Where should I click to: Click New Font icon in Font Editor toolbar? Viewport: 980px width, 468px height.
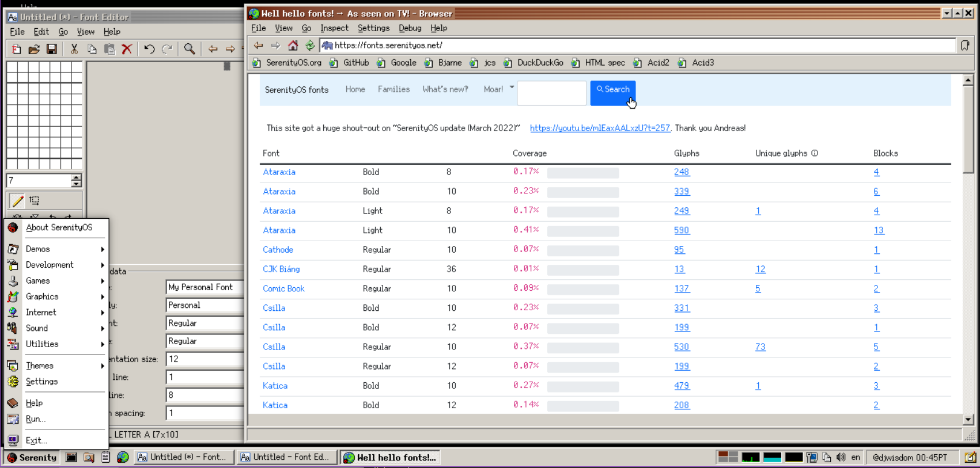pos(16,49)
